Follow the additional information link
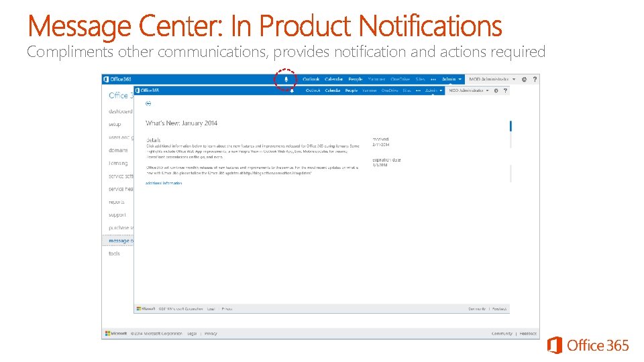 (x=164, y=183)
